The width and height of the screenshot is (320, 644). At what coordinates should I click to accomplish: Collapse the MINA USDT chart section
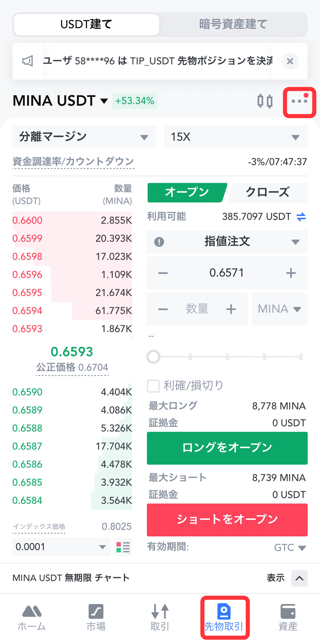click(x=299, y=578)
